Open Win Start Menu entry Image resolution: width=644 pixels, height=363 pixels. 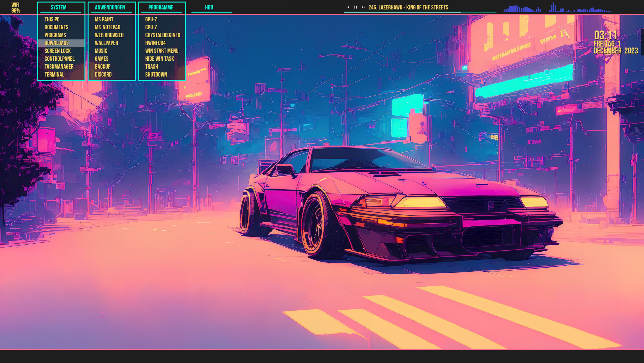pos(162,51)
